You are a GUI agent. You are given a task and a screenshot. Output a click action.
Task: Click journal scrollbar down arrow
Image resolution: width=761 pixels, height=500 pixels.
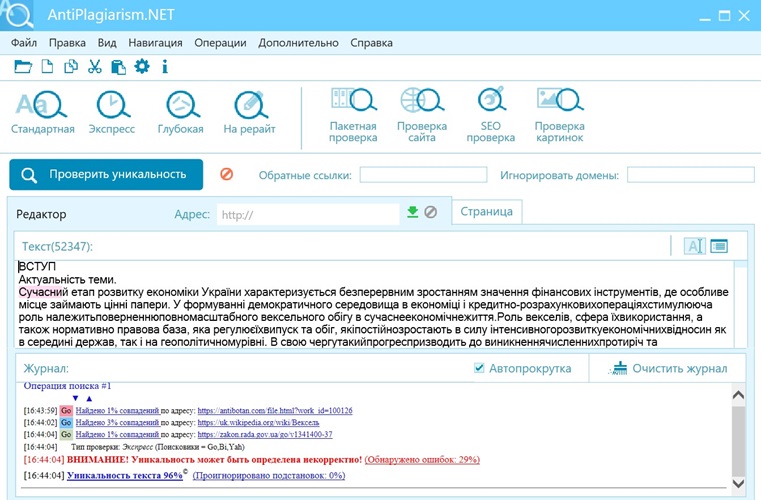(738, 483)
